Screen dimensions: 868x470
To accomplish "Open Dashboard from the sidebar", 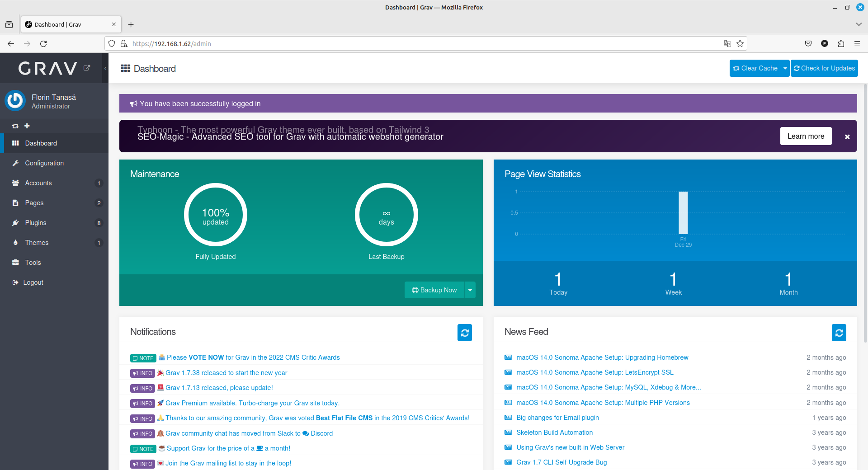I will pos(54,143).
